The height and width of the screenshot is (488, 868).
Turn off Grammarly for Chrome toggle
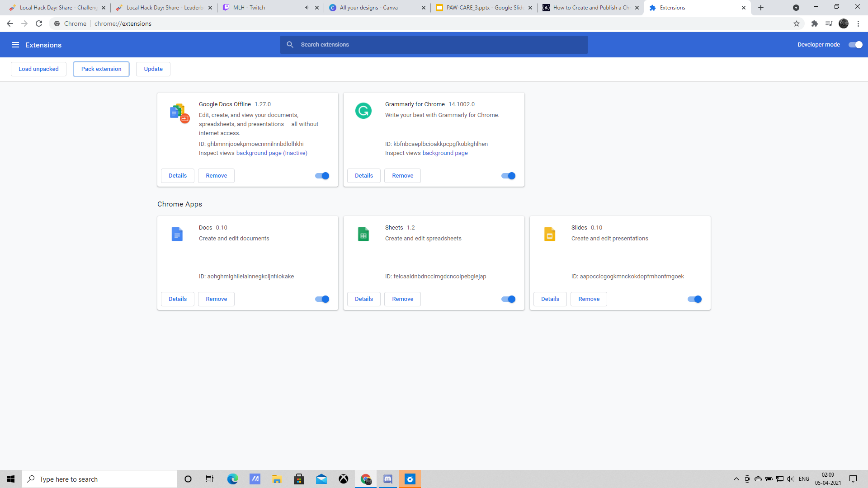click(x=508, y=176)
